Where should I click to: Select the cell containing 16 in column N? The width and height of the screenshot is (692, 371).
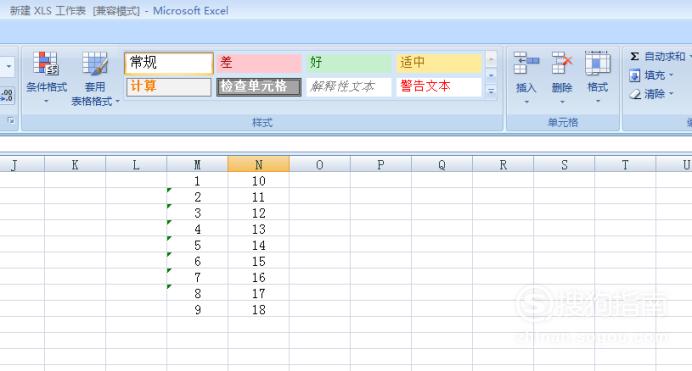259,277
